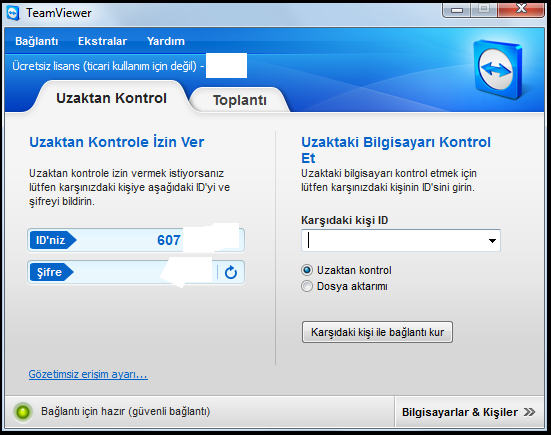Click the ID'niz value field
Image resolution: width=551 pixels, height=435 pixels.
(x=136, y=240)
